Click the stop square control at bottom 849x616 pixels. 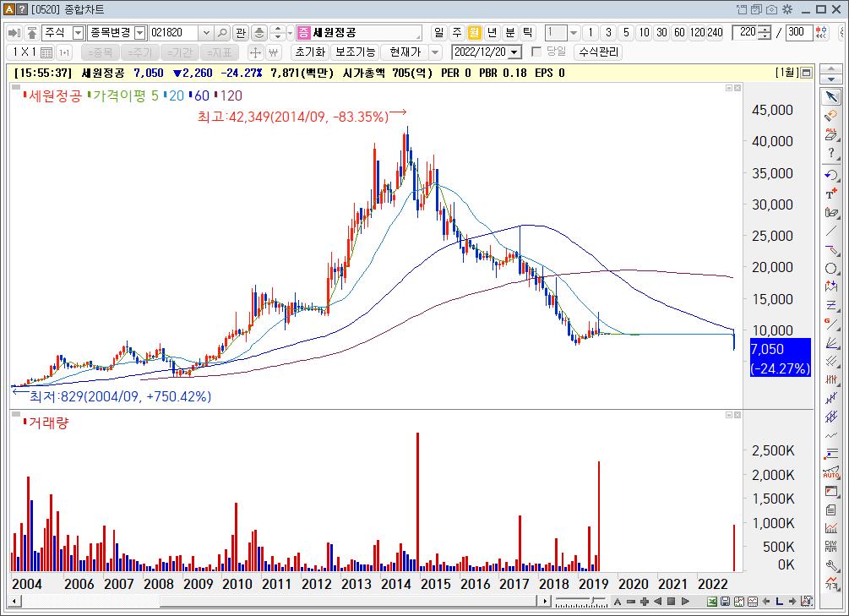(x=672, y=602)
